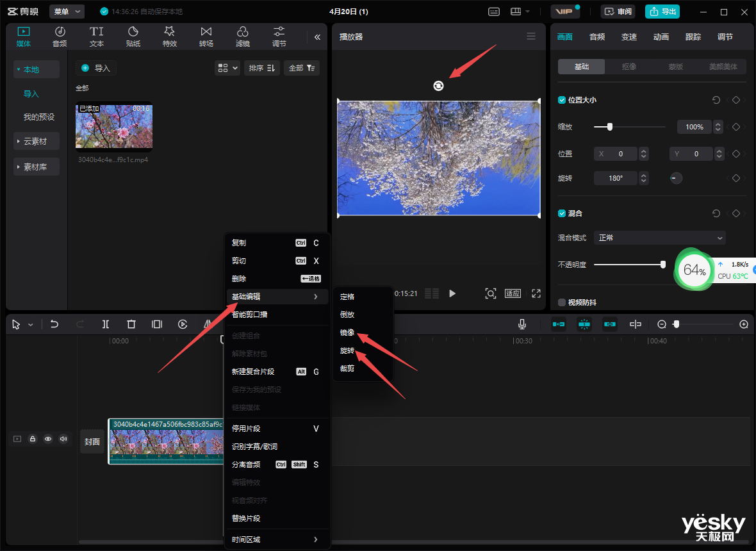Viewport: 756px width, 551px height.
Task: Collapse the media panel with double-chevron icon
Action: coord(317,37)
